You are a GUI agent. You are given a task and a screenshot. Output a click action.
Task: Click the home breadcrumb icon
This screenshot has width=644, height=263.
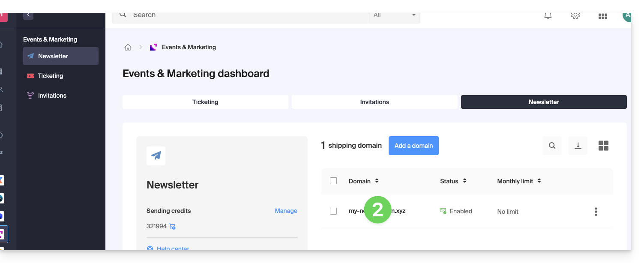(128, 48)
